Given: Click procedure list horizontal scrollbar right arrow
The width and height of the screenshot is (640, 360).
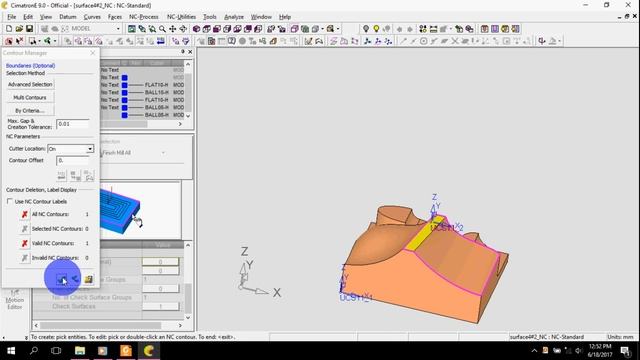Looking at the screenshot, I should click(180, 124).
